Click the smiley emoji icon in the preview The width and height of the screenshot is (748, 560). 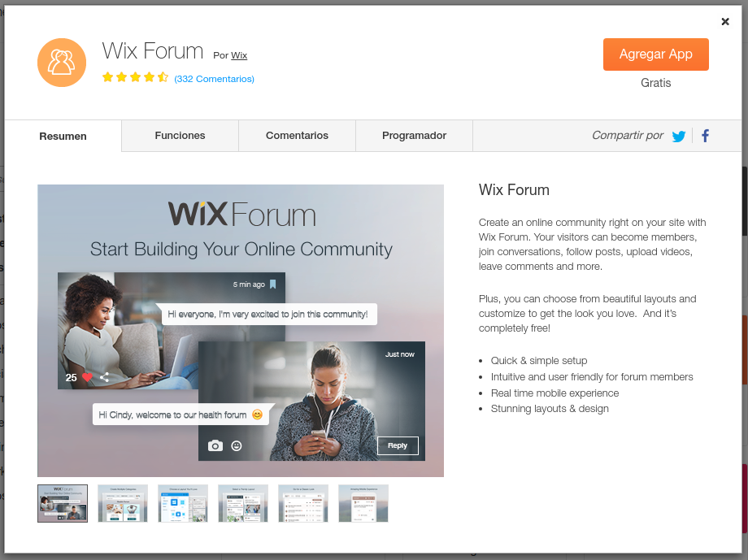pyautogui.click(x=237, y=445)
